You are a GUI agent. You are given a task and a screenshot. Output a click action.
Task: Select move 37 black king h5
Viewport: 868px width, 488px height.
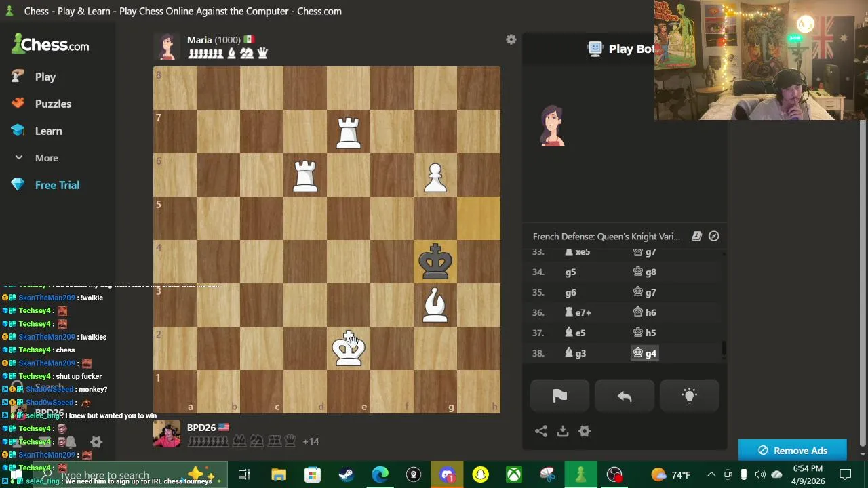pyautogui.click(x=644, y=333)
